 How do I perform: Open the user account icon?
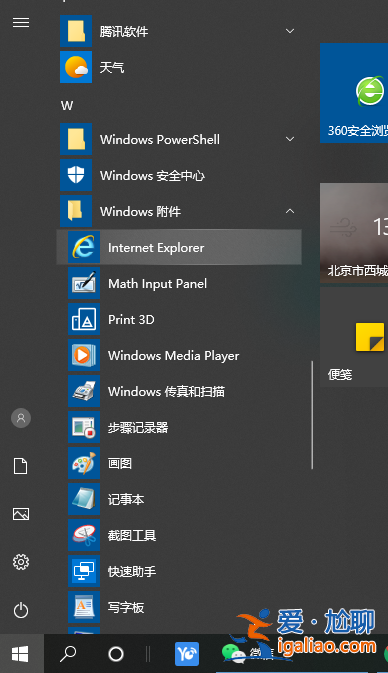(21, 418)
